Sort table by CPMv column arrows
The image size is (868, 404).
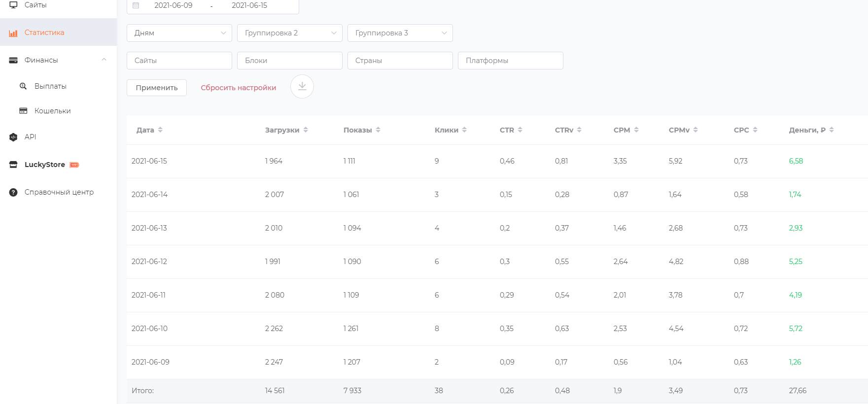(695, 130)
